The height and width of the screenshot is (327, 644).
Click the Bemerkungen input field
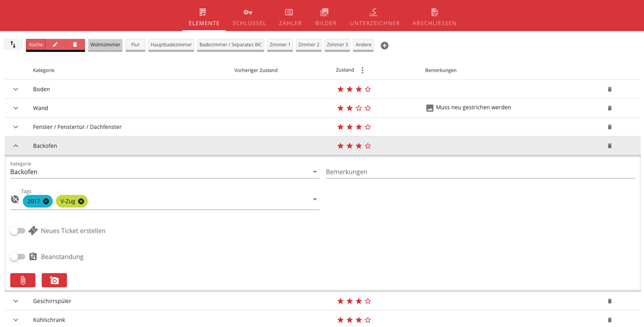(x=480, y=172)
